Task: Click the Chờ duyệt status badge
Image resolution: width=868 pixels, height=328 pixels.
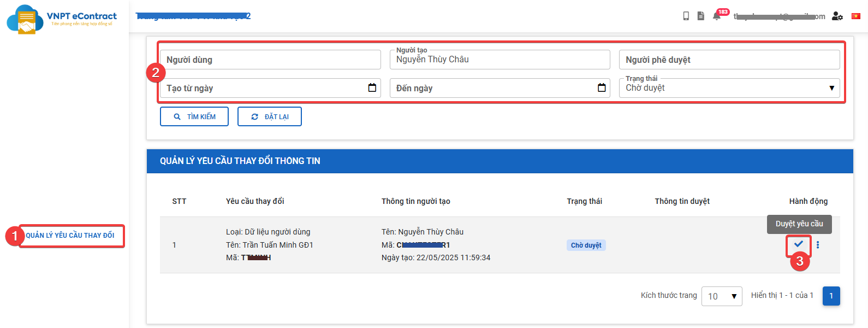Action: (x=586, y=245)
